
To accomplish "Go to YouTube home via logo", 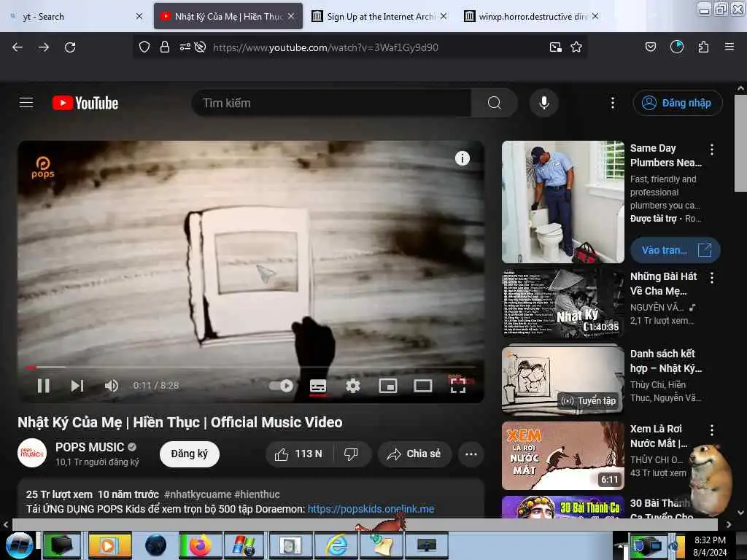I will click(85, 103).
